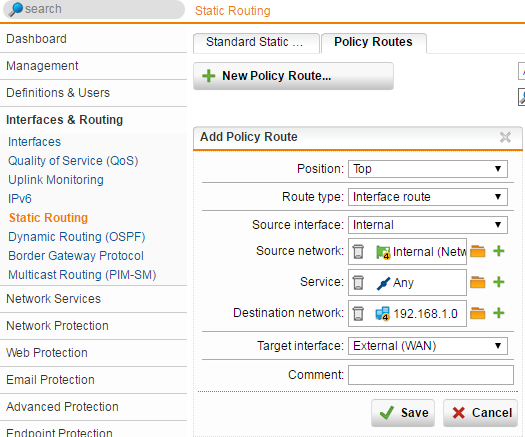This screenshot has width=525, height=437.
Task: Remove the Any service with trash icon
Action: pos(358,282)
